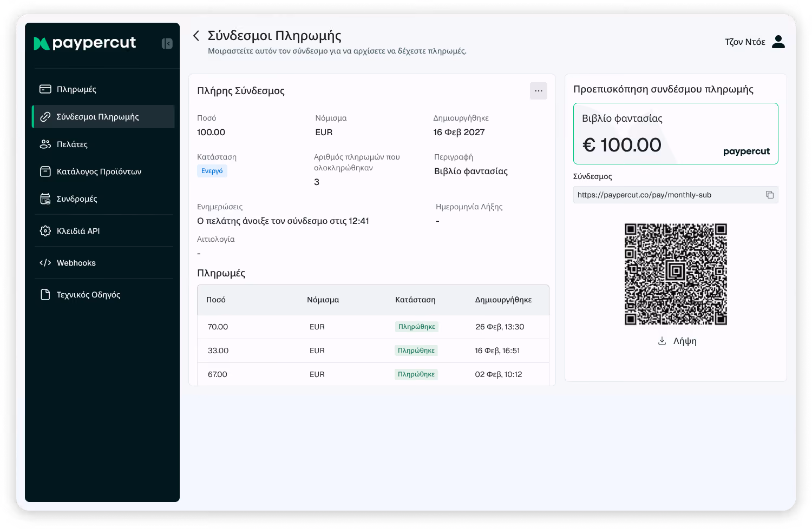
Task: Click the EUR currency value in link details
Action: tap(324, 132)
